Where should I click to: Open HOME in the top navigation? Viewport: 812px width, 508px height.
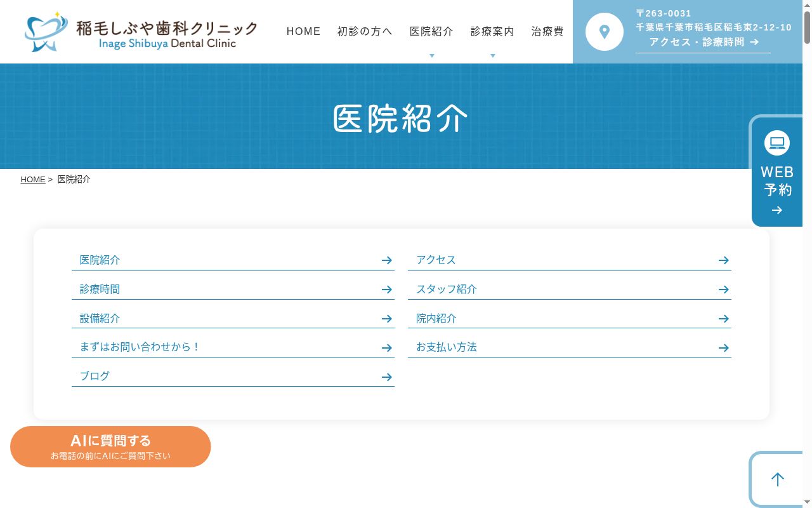click(303, 32)
